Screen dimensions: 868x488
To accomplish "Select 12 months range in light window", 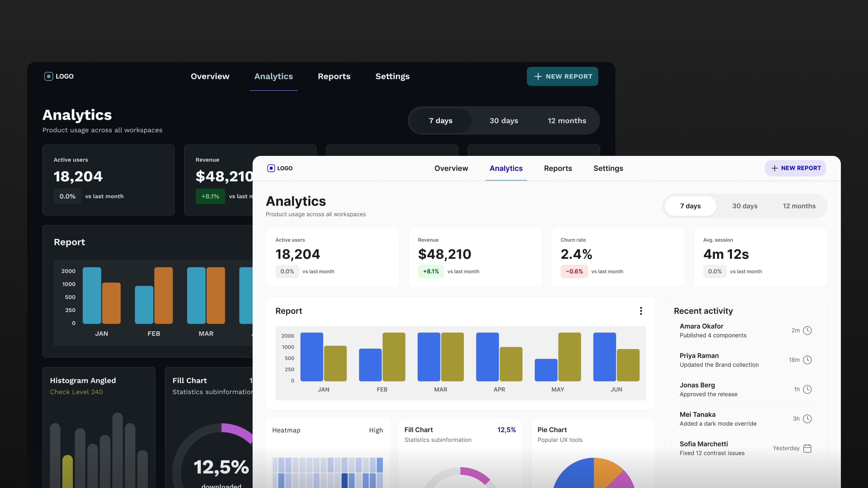I will pyautogui.click(x=799, y=206).
